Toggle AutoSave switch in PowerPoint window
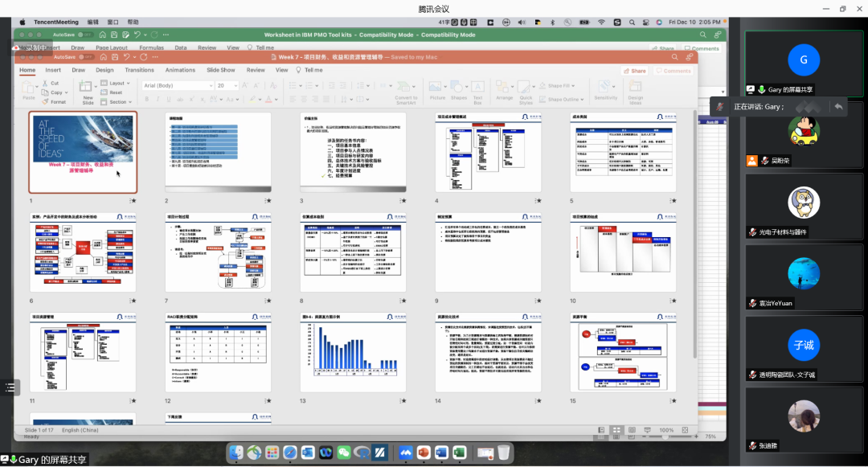Viewport: 868px width, 467px height. click(85, 57)
